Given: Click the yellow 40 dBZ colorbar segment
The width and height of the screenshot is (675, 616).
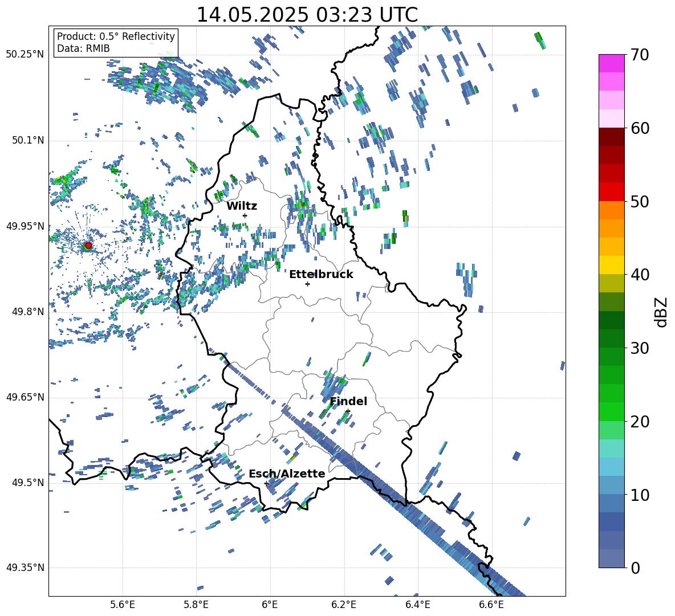Looking at the screenshot, I should pos(612,265).
